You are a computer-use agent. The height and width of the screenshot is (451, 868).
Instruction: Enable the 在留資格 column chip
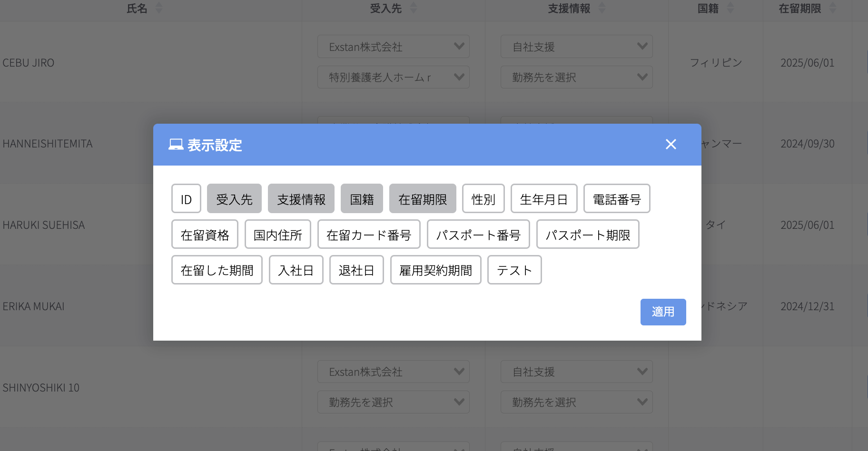(205, 235)
